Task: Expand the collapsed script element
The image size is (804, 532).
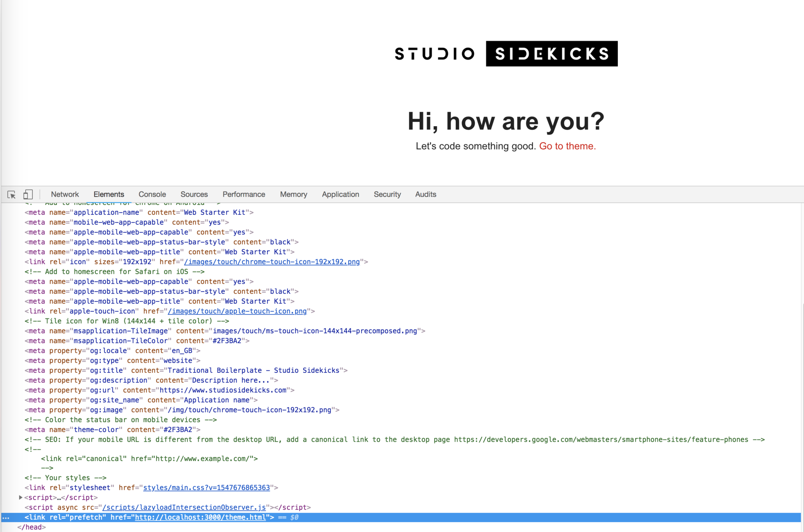Action: pos(21,497)
